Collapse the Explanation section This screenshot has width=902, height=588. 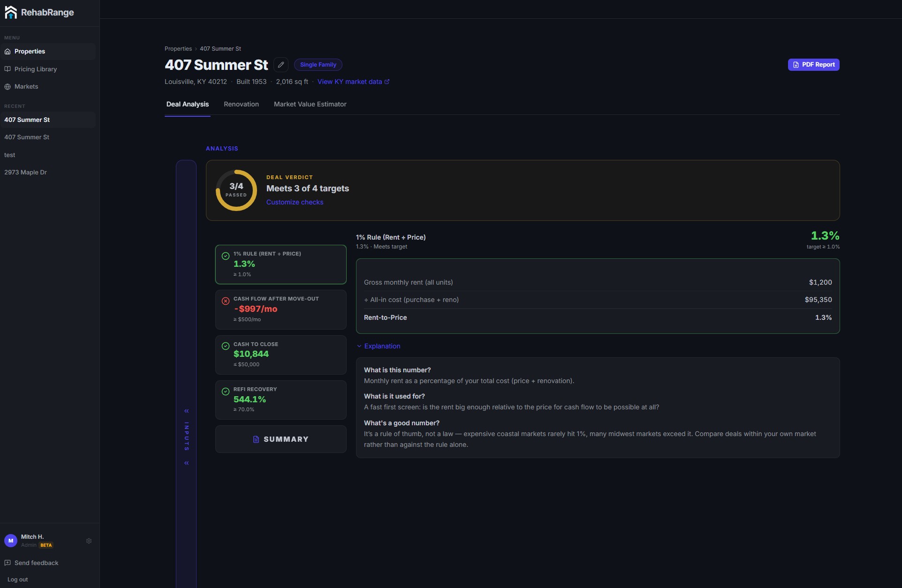tap(379, 346)
